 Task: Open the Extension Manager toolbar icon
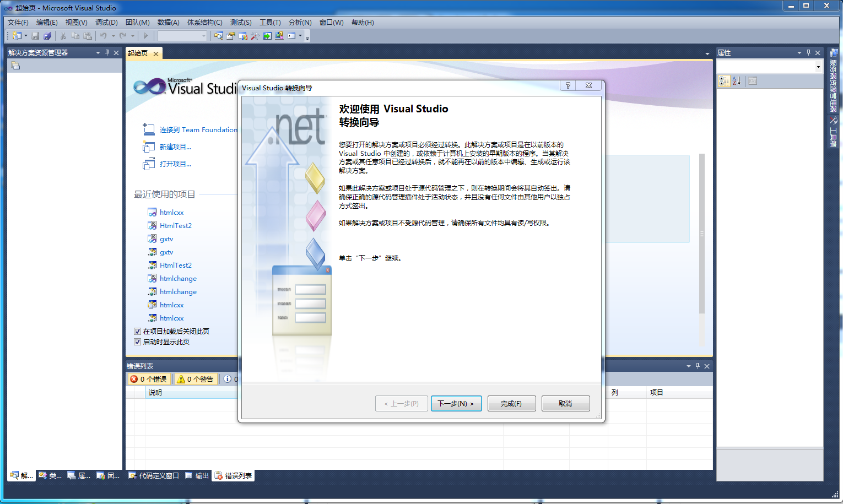click(279, 36)
